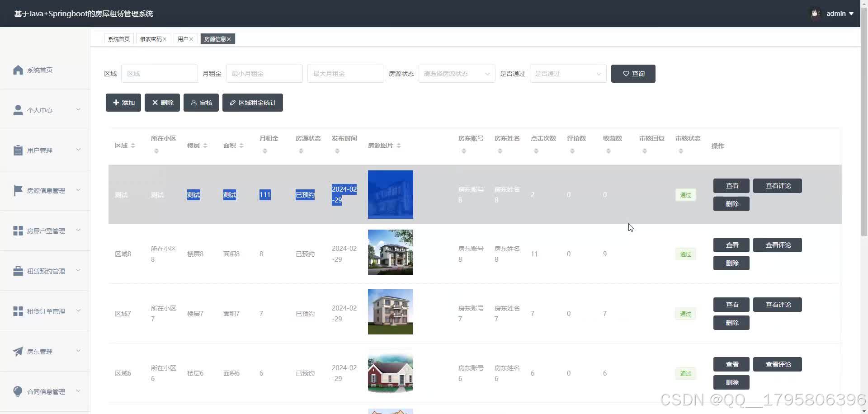
Task: Click the 区域 search input field
Action: click(x=160, y=74)
